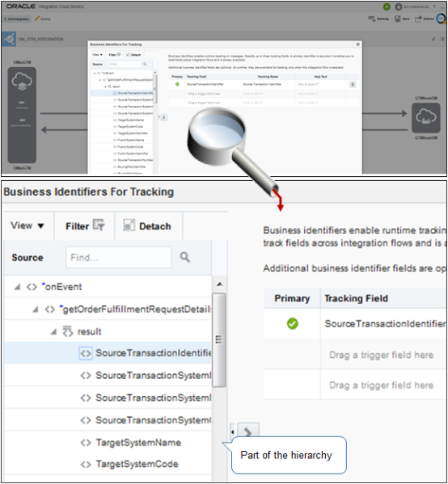This screenshot has width=448, height=484.
Task: Click the OMtoGTM trigger cloud icon
Action: click(x=22, y=82)
